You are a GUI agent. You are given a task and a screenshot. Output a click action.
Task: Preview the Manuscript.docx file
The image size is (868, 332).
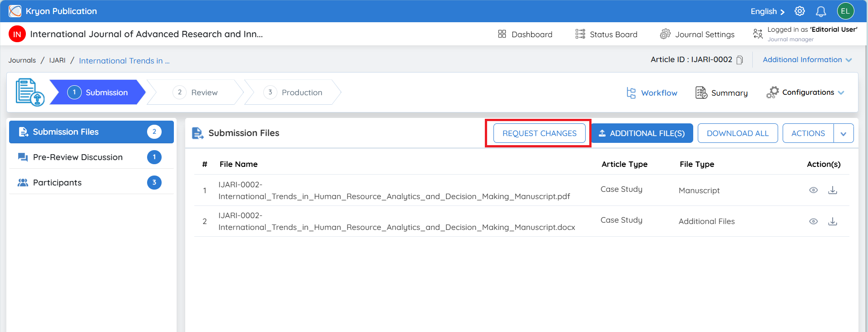point(813,221)
